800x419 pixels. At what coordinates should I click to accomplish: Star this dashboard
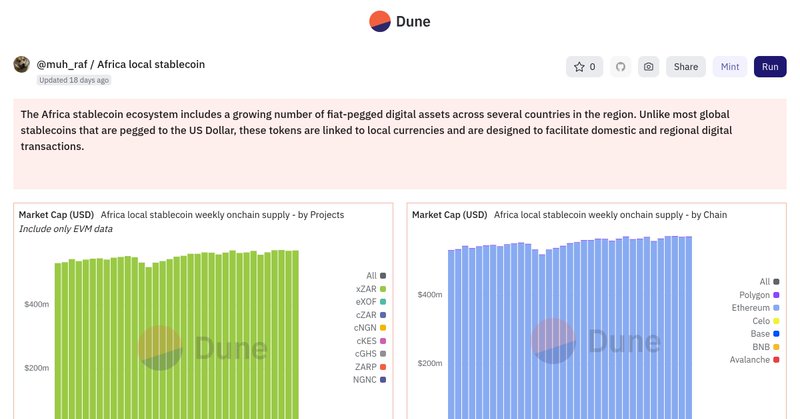click(x=584, y=67)
